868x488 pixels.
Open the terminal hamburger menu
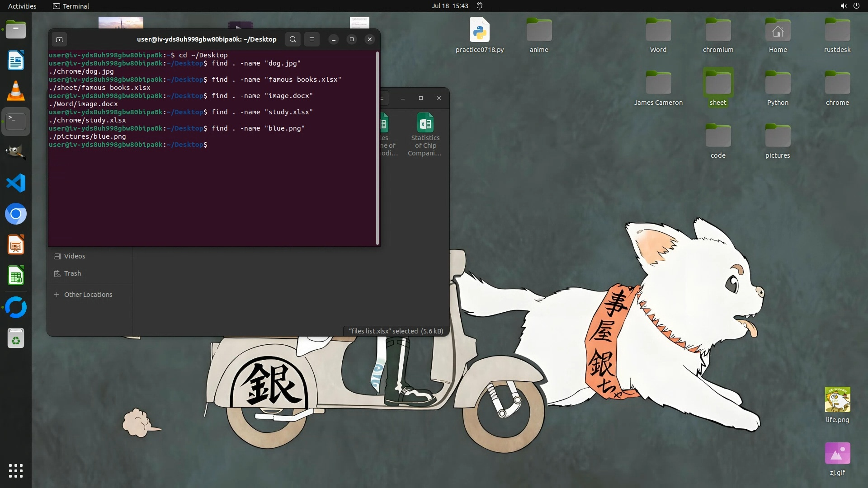click(x=312, y=40)
